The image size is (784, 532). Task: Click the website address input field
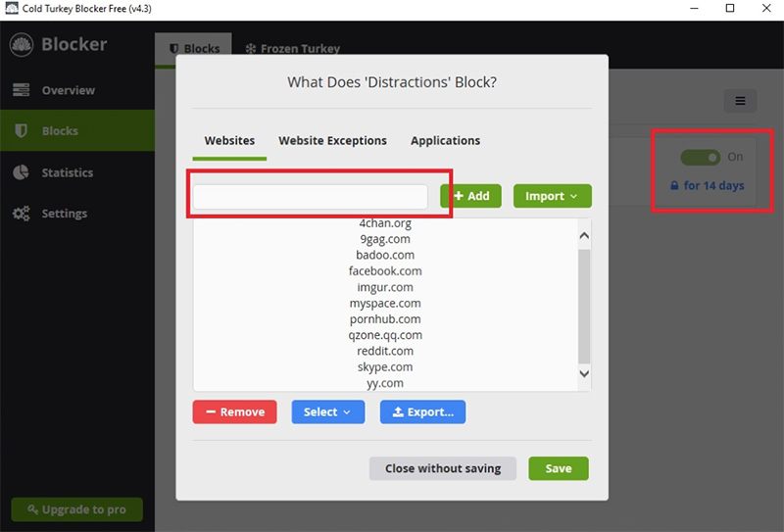coord(310,196)
